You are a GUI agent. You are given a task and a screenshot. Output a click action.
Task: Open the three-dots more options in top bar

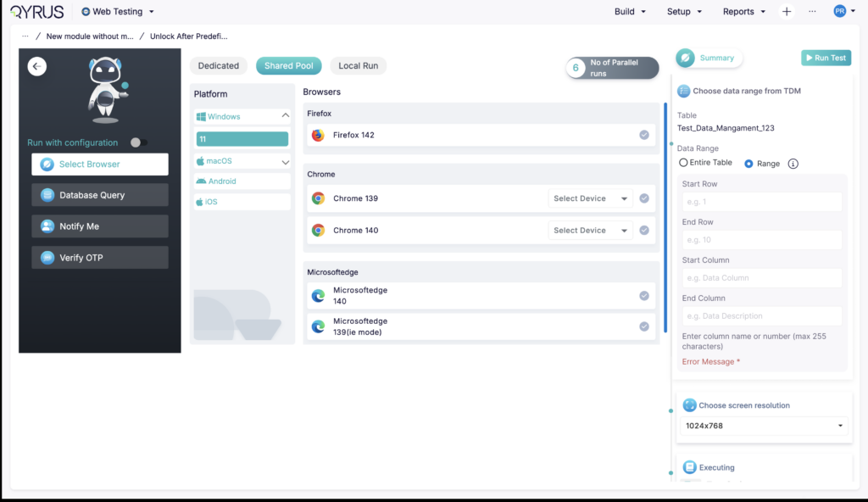[812, 12]
